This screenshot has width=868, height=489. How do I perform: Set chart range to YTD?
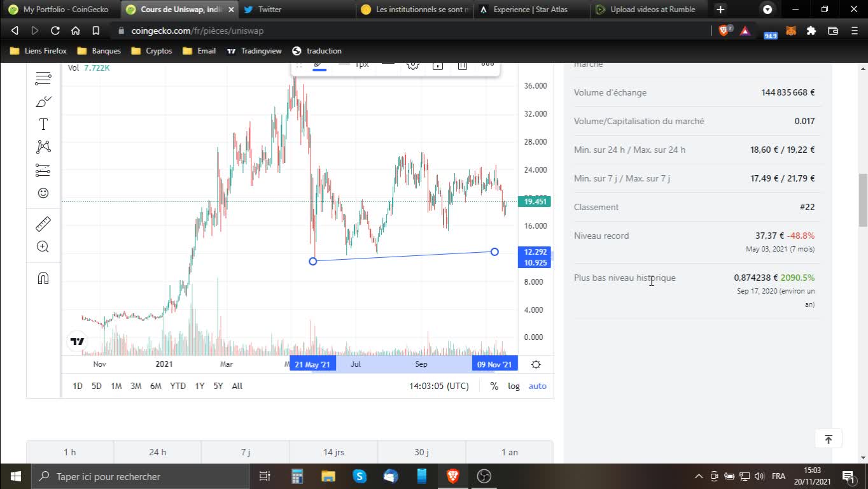tap(178, 386)
